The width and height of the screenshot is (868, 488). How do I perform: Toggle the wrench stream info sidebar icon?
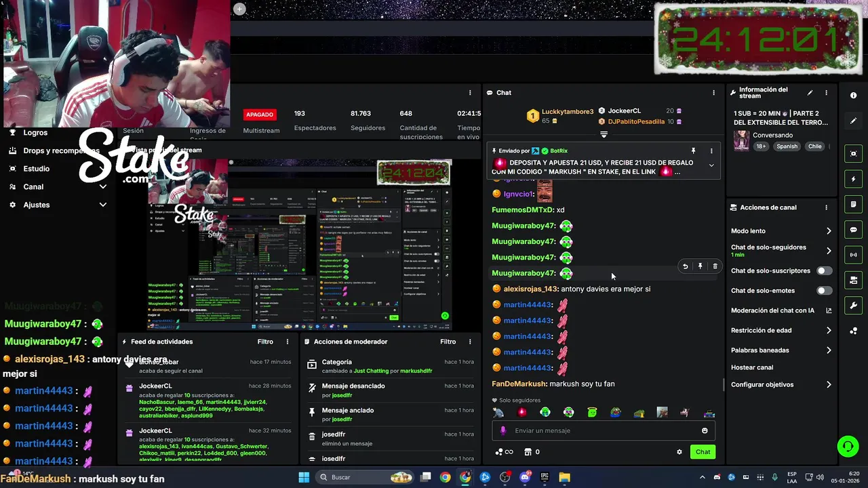point(853,306)
